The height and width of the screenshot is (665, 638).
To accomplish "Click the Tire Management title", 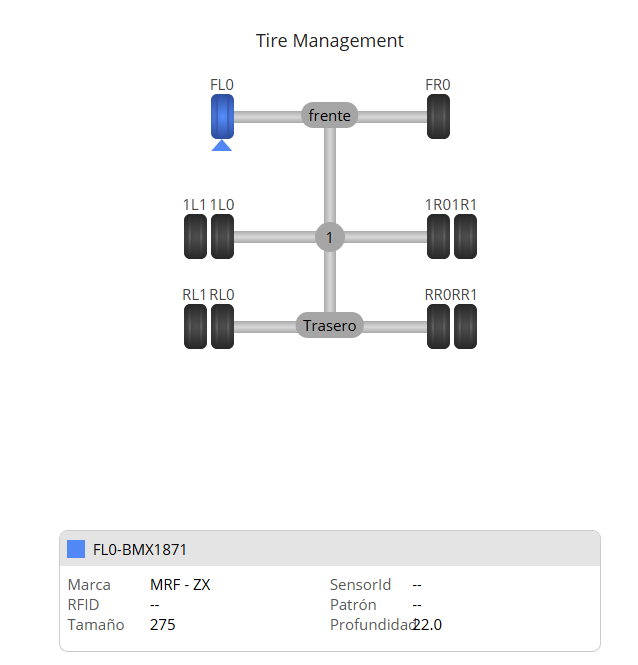I will [330, 41].
